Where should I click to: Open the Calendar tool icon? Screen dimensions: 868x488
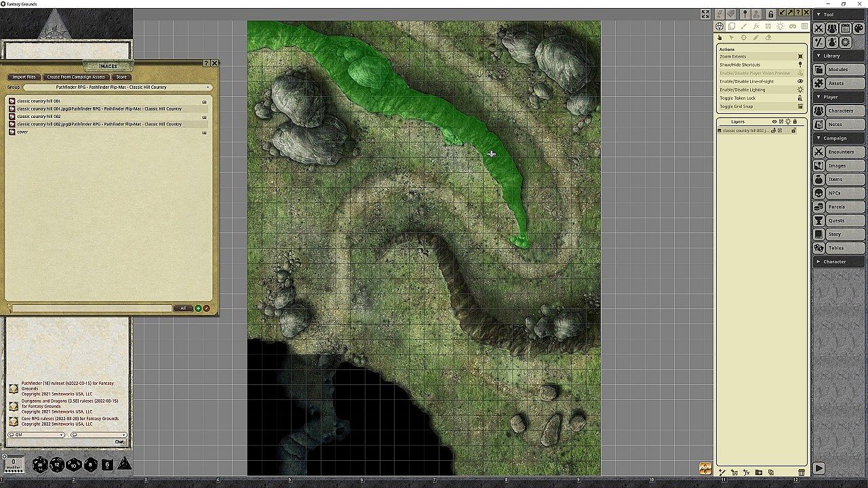845,28
